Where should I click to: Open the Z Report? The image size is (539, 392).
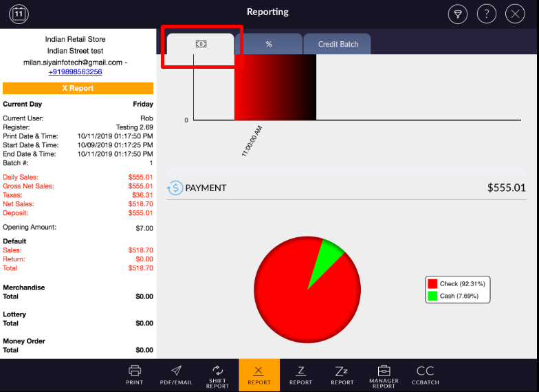pyautogui.click(x=300, y=375)
